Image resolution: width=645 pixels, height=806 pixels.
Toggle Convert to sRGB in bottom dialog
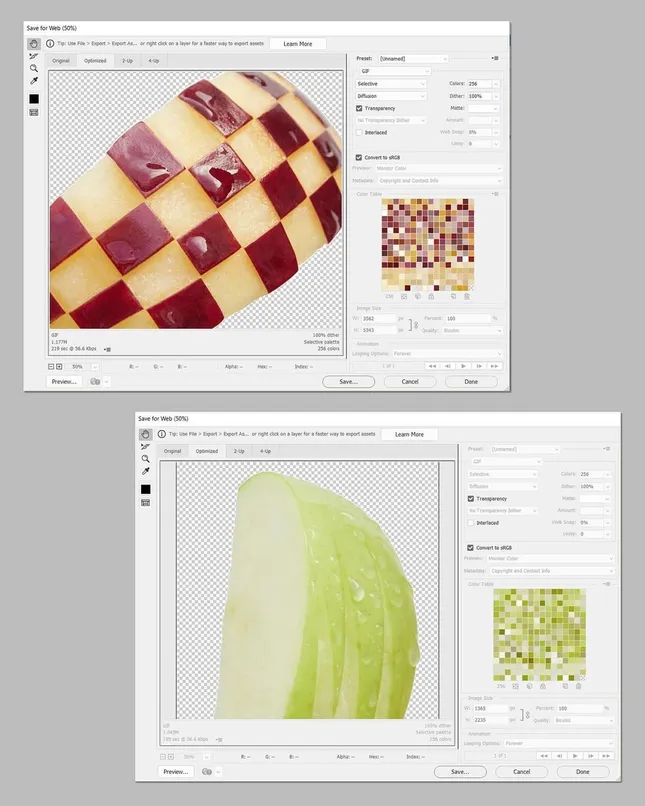pyautogui.click(x=470, y=547)
